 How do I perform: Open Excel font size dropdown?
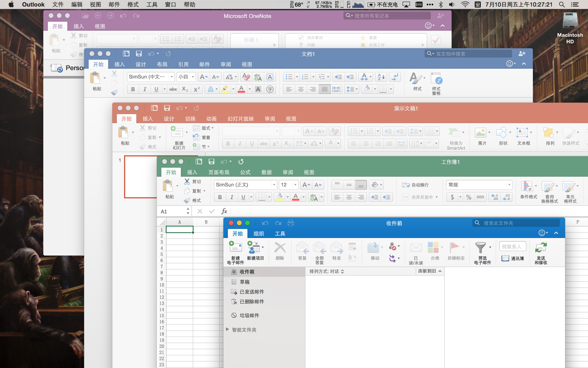295,185
